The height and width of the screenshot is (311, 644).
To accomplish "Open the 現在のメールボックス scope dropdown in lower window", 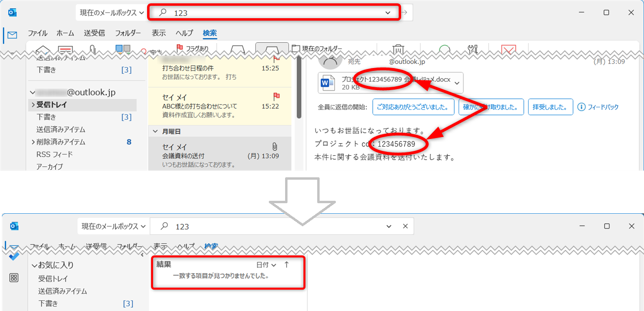I will click(x=113, y=226).
